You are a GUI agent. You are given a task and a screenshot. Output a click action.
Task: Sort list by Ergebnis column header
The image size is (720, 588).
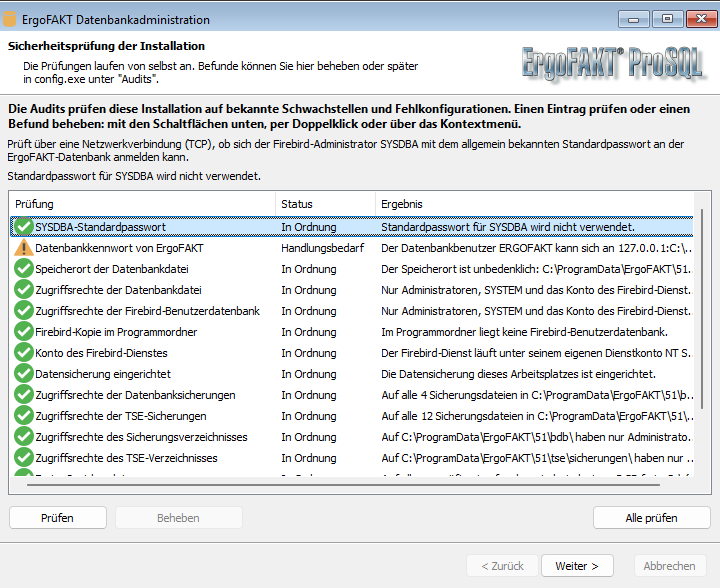coord(534,204)
